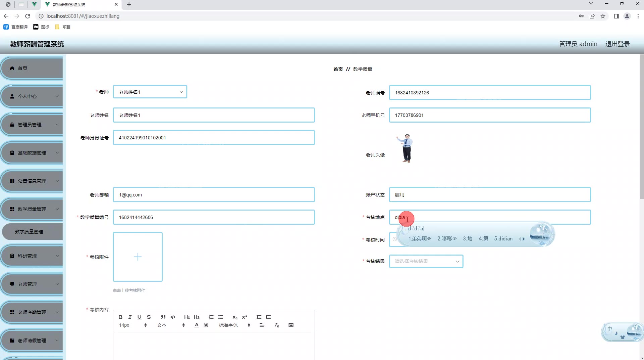The width and height of the screenshot is (644, 360).
Task: Toggle underline formatting in the editor
Action: [140, 317]
